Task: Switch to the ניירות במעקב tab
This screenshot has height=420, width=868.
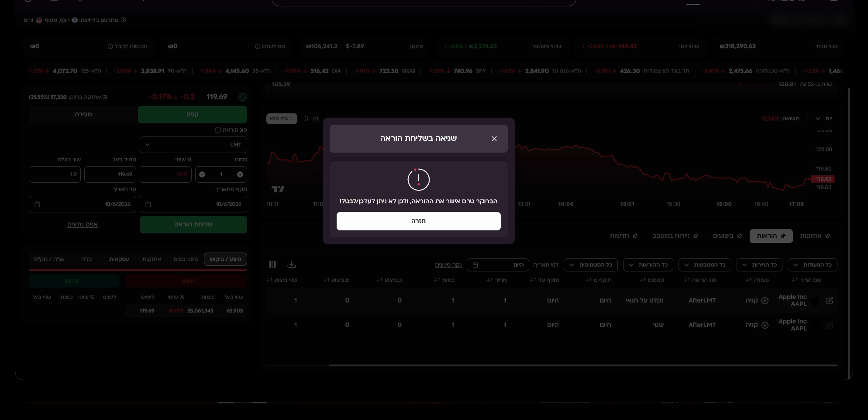Action: pos(675,236)
